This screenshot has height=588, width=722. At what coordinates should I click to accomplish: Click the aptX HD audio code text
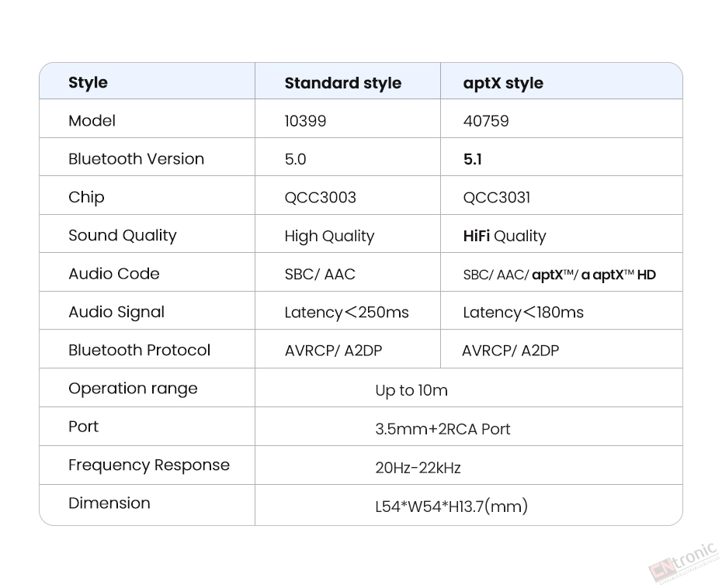[x=618, y=275]
